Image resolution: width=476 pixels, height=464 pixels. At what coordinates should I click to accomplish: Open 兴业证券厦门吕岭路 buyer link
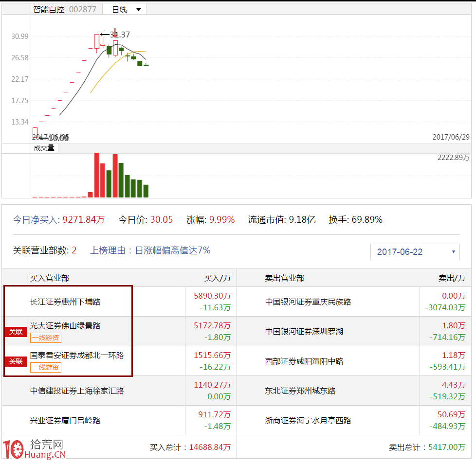65,421
